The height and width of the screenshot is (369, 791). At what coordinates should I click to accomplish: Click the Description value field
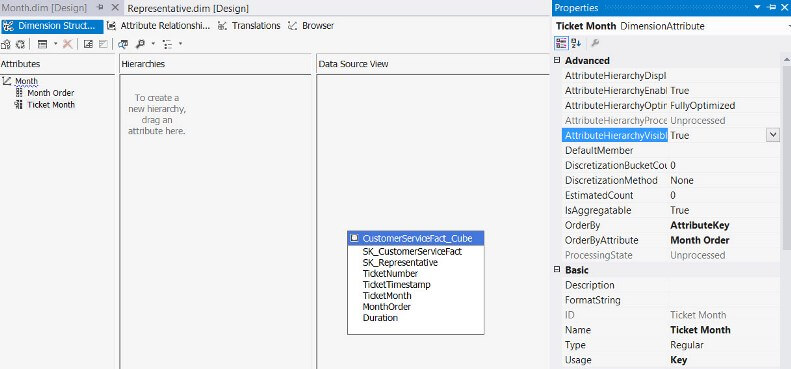click(x=724, y=285)
